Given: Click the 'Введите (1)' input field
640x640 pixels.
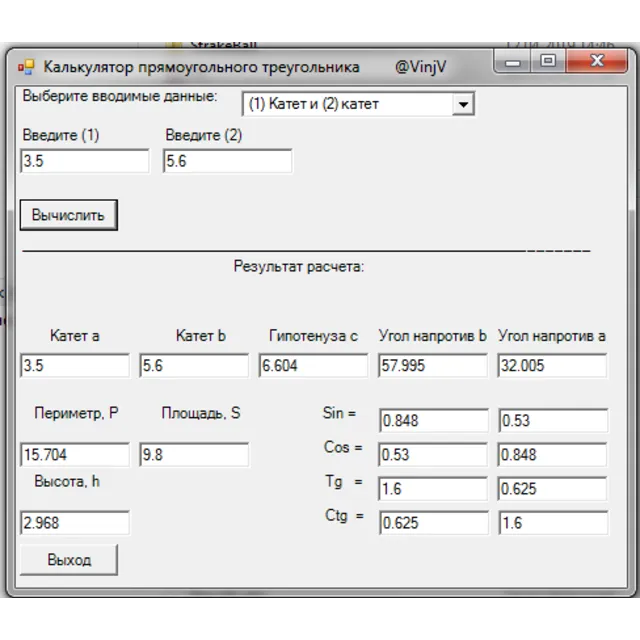Looking at the screenshot, I should point(84,161).
